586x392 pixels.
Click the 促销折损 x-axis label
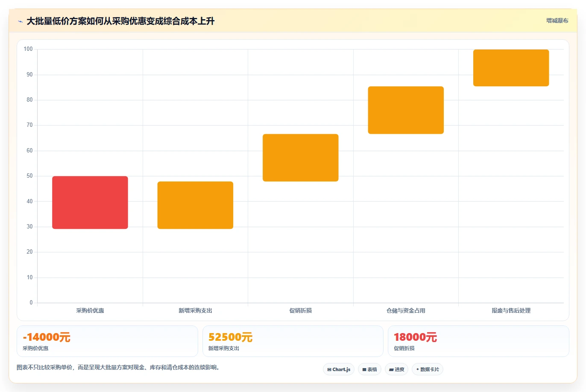[x=301, y=310]
